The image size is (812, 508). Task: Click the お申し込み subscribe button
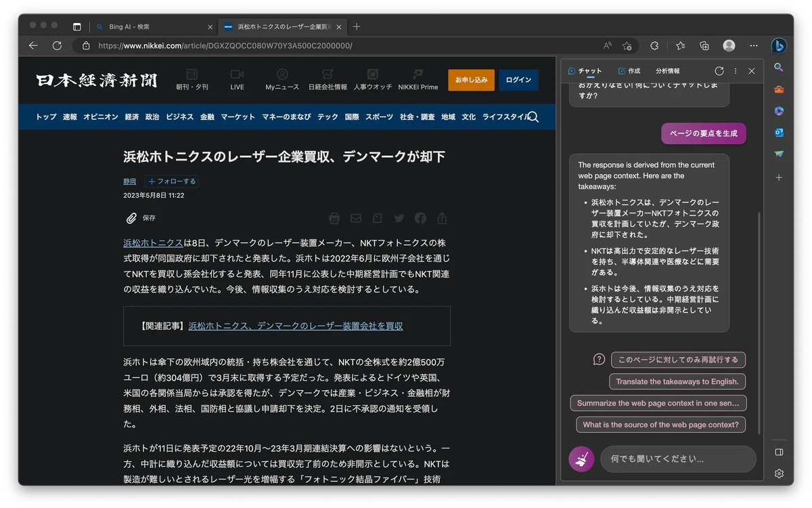(x=471, y=80)
